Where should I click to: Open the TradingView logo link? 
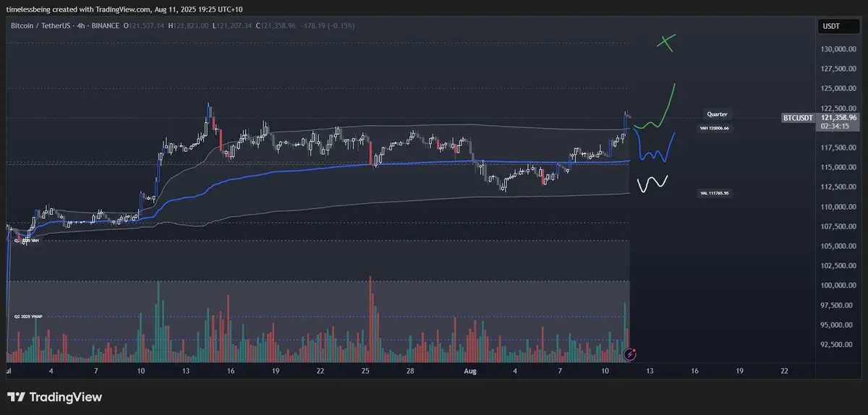54,397
